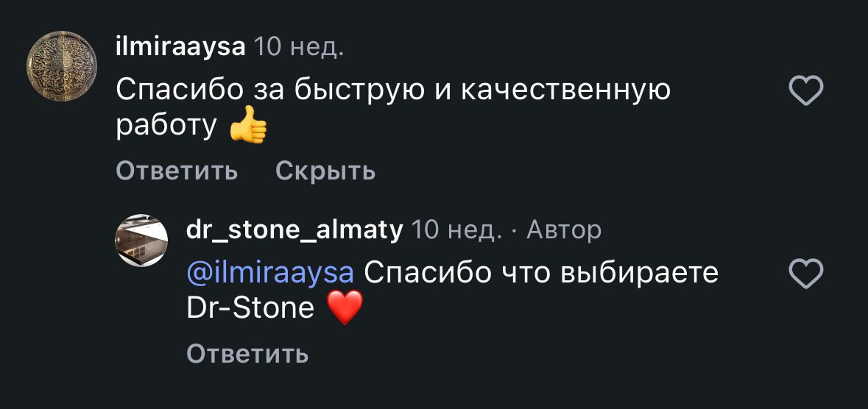
Task: Like the dr_stone_almaty reply with the heart
Action: point(805,276)
